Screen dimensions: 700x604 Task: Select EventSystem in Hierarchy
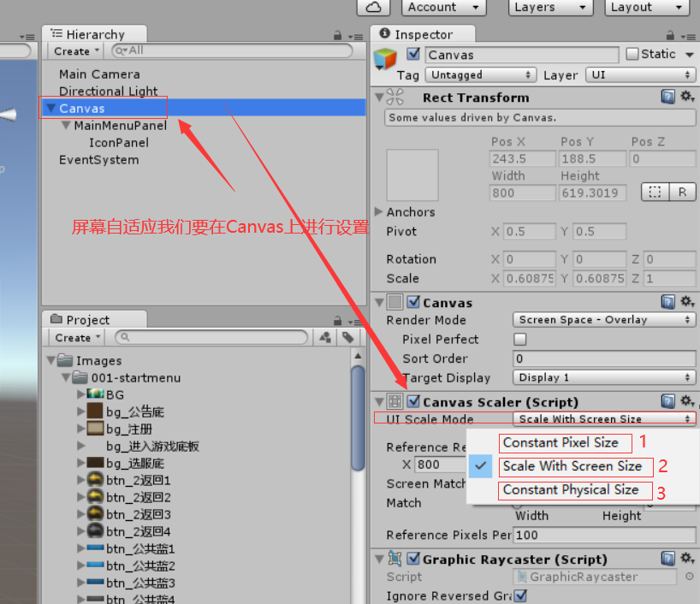click(x=99, y=160)
